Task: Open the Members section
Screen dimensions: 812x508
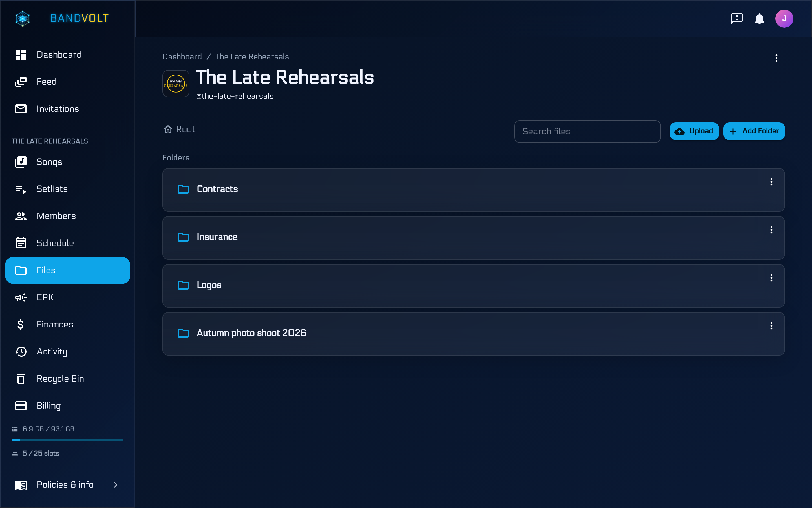Action: pos(67,216)
